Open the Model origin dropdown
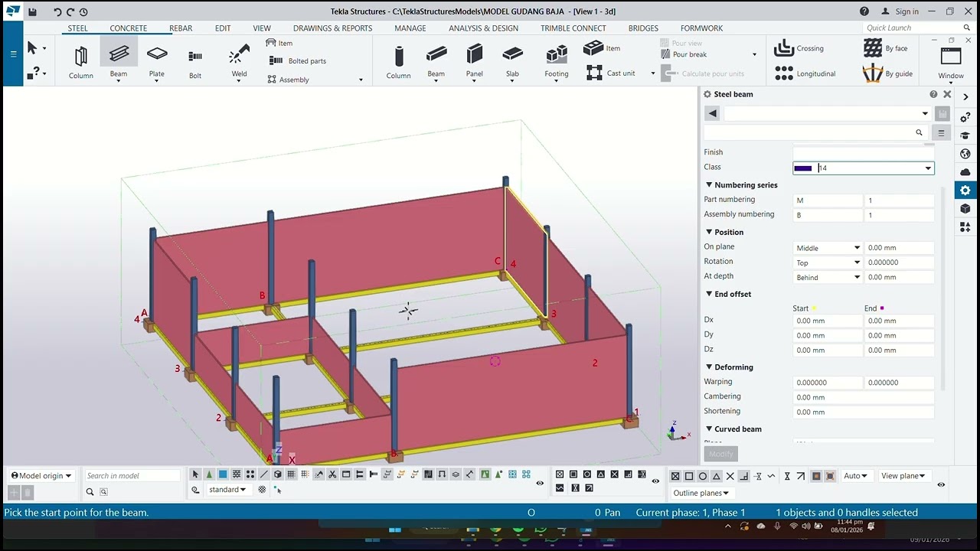Viewport: 980px width, 551px height. click(41, 475)
